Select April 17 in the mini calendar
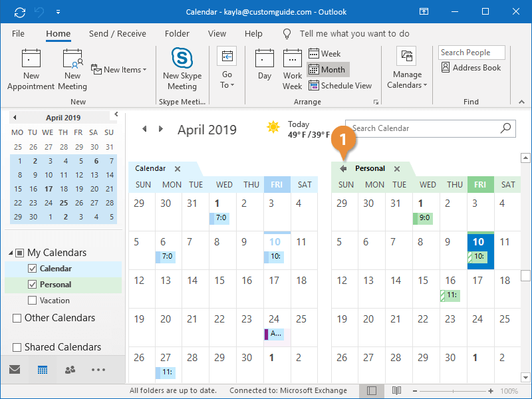This screenshot has height=399, width=532. click(49, 189)
